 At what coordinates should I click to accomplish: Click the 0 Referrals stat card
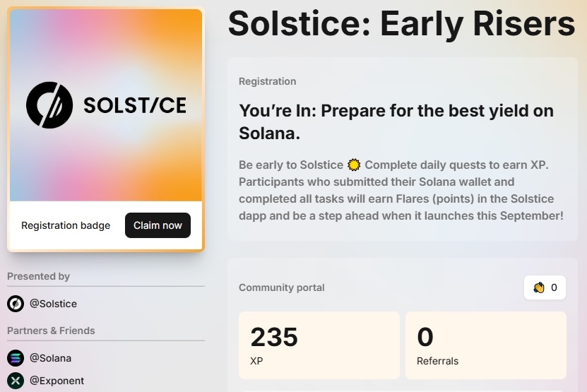pyautogui.click(x=486, y=345)
